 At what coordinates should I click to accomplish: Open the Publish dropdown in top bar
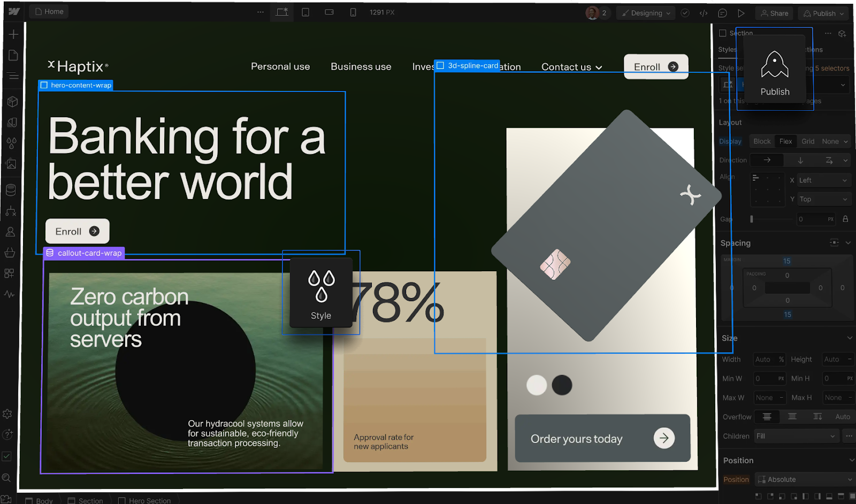click(824, 13)
